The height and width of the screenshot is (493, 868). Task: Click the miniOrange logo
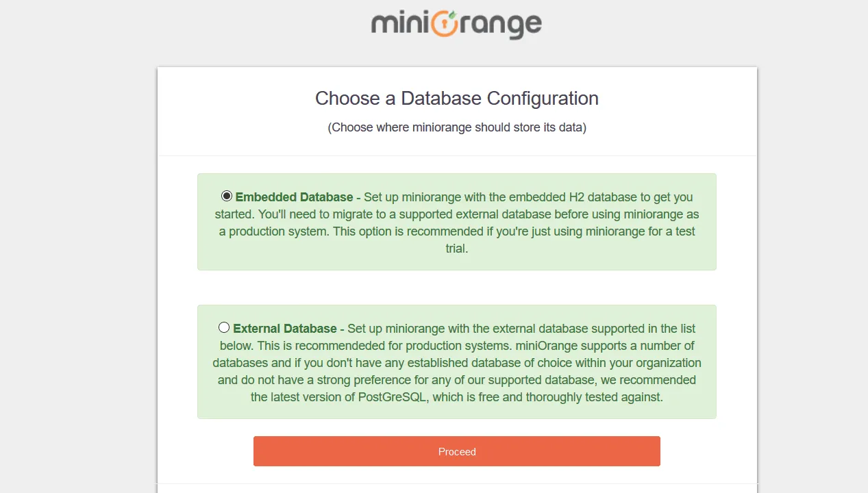point(456,25)
